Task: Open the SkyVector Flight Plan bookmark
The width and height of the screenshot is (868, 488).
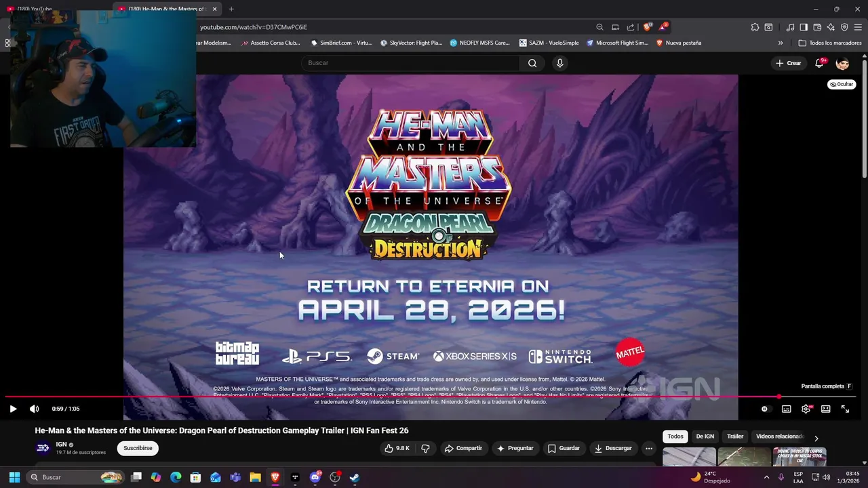Action: click(411, 43)
